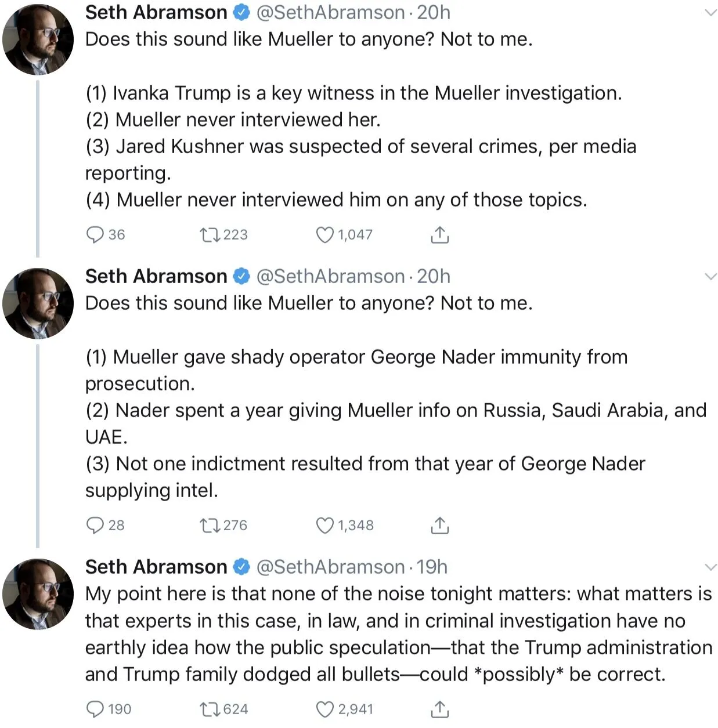The image size is (718, 728).
Task: Open the dropdown on the 19h tweet
Action: click(710, 567)
